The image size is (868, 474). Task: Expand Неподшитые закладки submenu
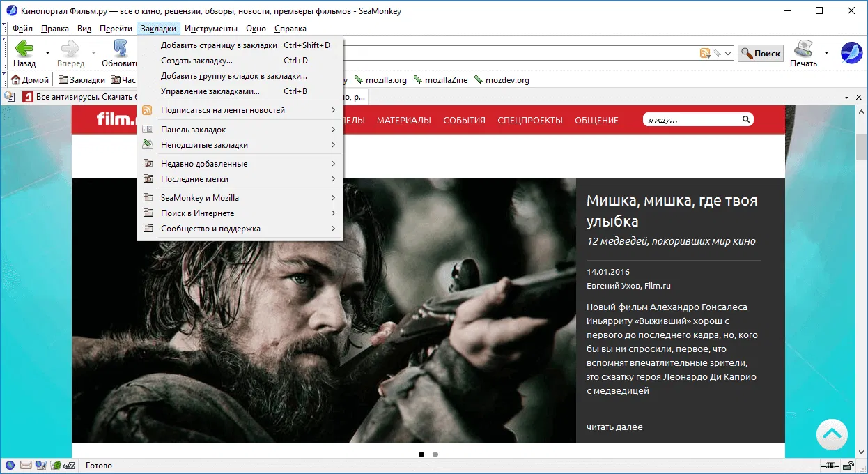(x=240, y=145)
